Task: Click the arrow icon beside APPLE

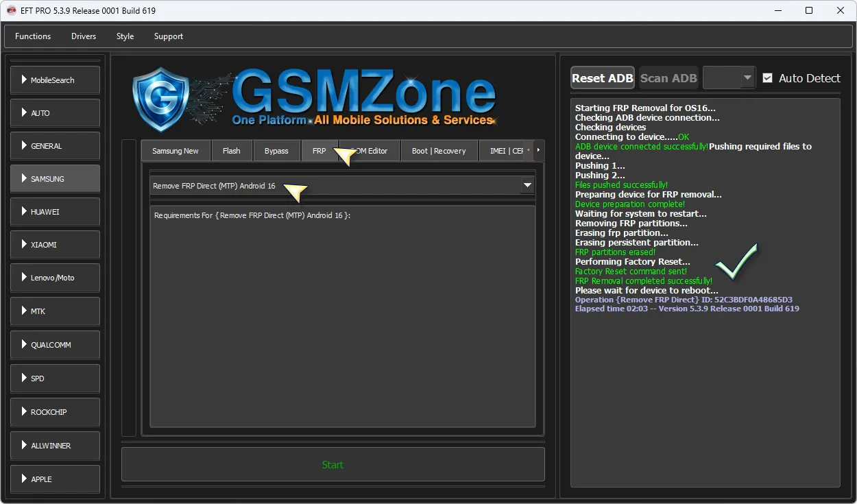Action: [24, 479]
